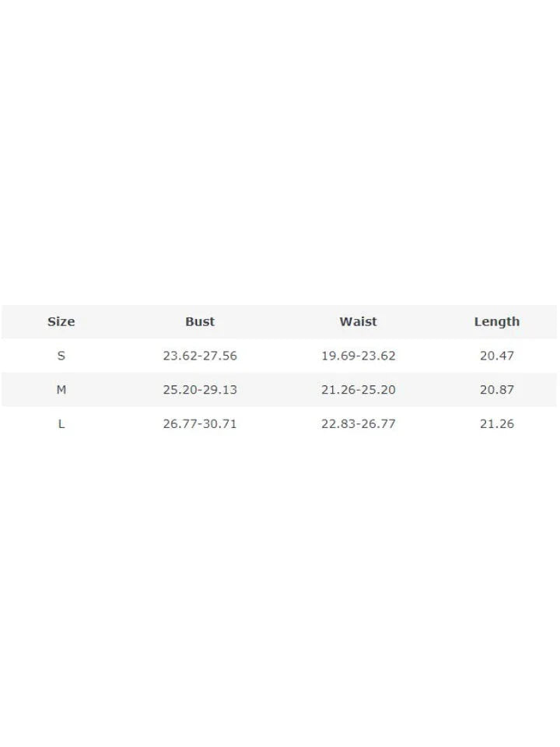Click the Size column header
560x747 pixels.
point(61,321)
